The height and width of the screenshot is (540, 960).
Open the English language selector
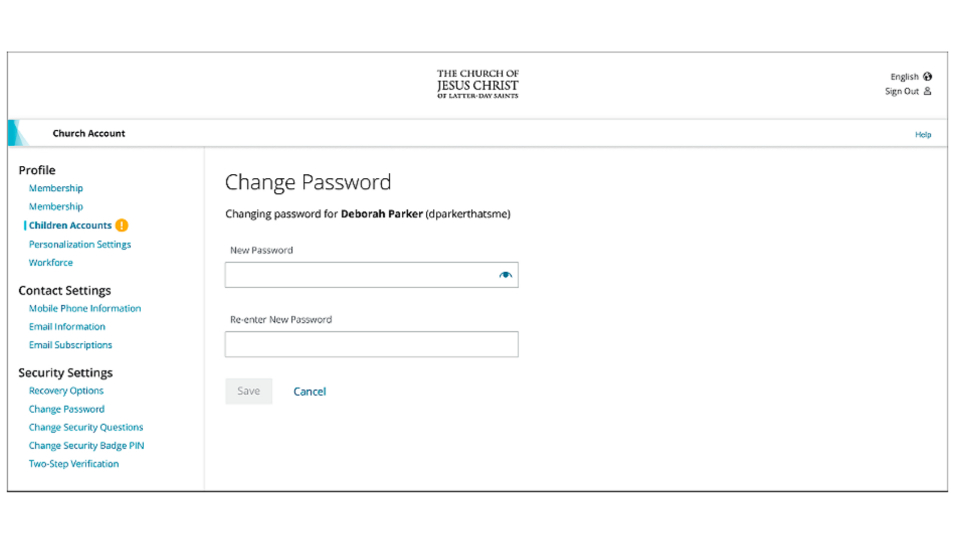pyautogui.click(x=904, y=77)
